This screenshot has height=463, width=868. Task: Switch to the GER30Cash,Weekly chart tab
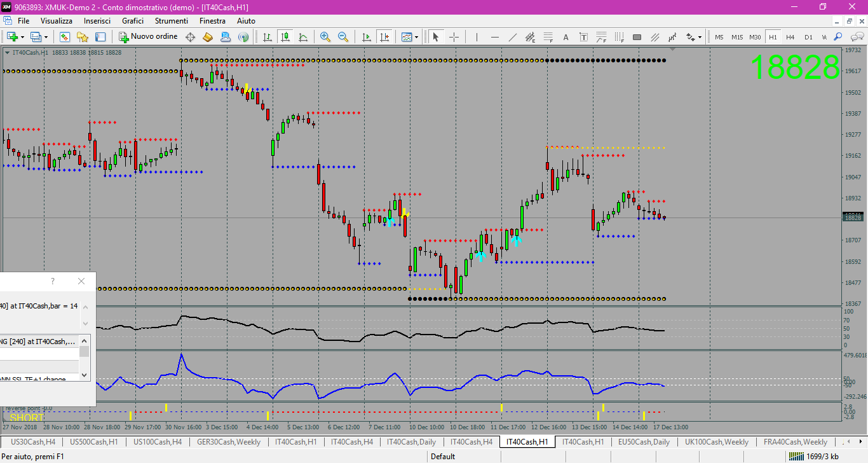coord(229,441)
